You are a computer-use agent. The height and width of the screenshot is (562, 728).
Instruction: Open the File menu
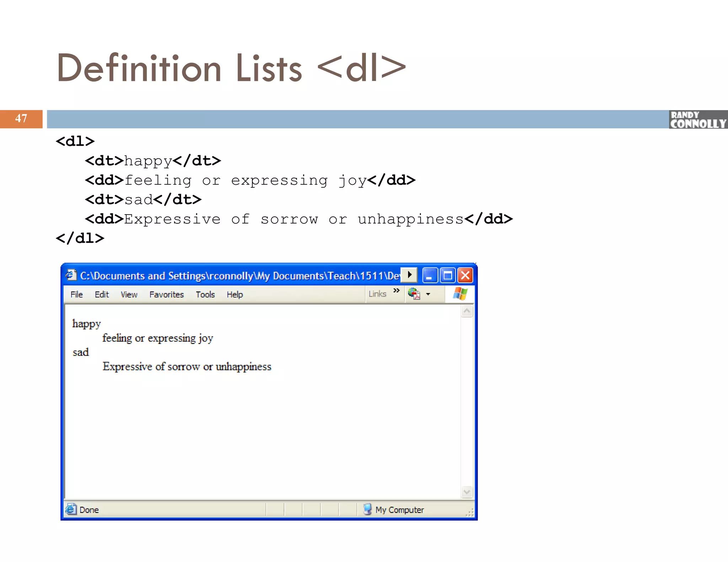pos(76,294)
